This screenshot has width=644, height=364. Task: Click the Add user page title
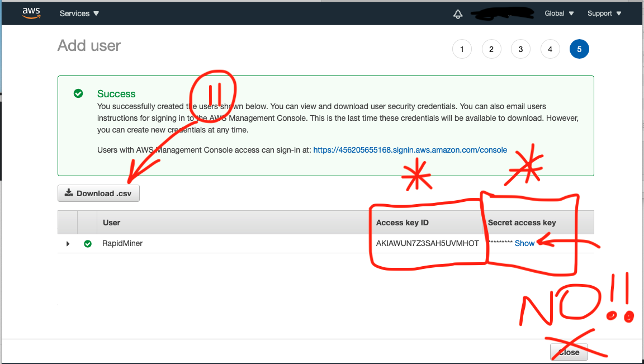(89, 46)
